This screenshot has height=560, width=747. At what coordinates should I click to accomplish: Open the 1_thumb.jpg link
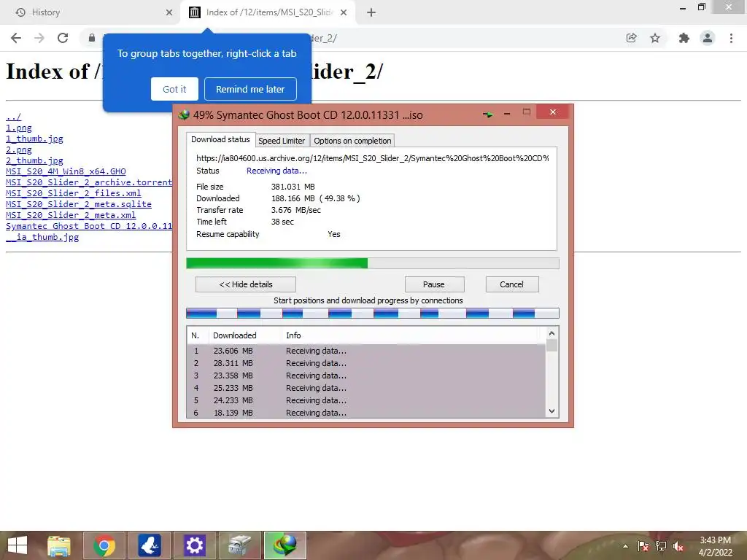coord(34,139)
